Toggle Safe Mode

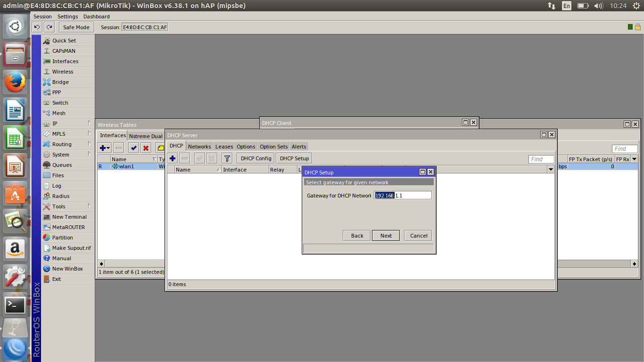tap(76, 27)
